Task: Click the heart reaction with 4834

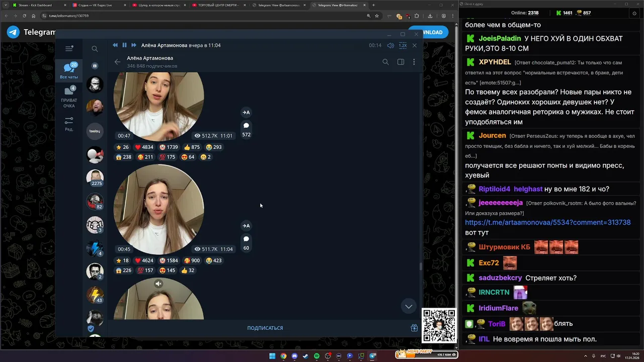Action: [144, 147]
